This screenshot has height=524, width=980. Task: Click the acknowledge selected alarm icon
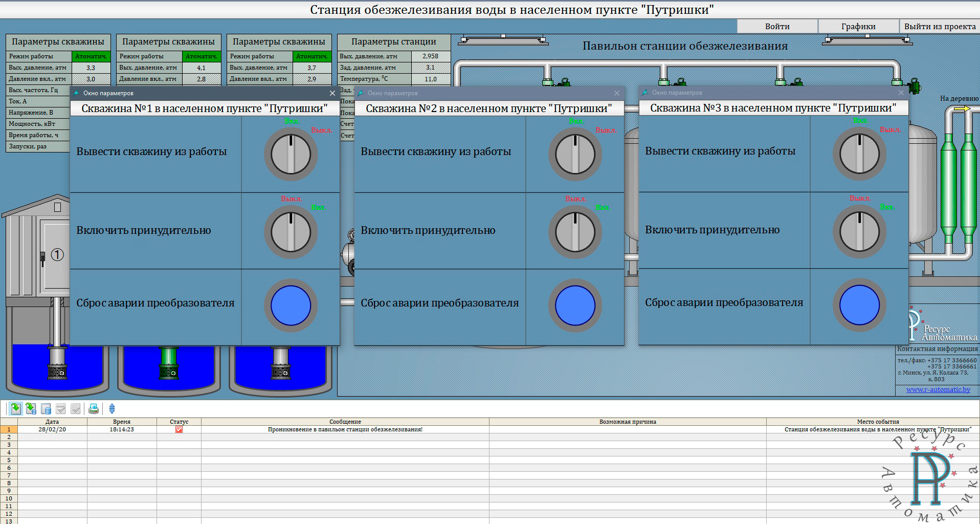coord(61,408)
